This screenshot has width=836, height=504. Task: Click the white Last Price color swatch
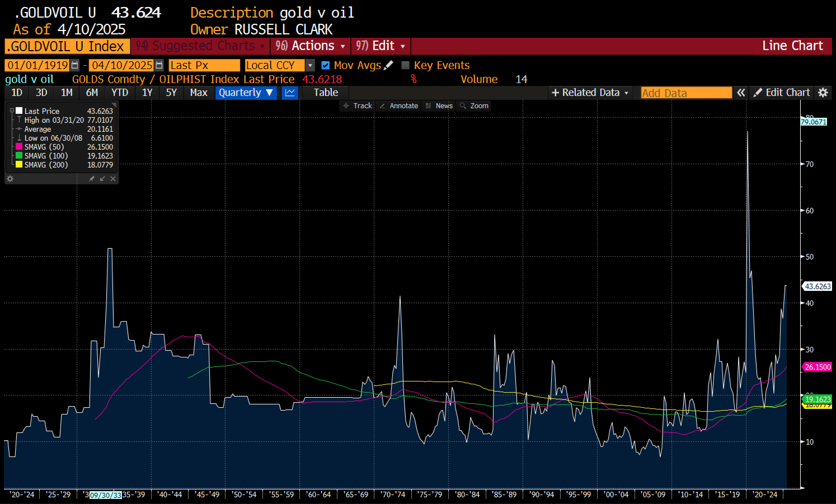click(x=19, y=110)
